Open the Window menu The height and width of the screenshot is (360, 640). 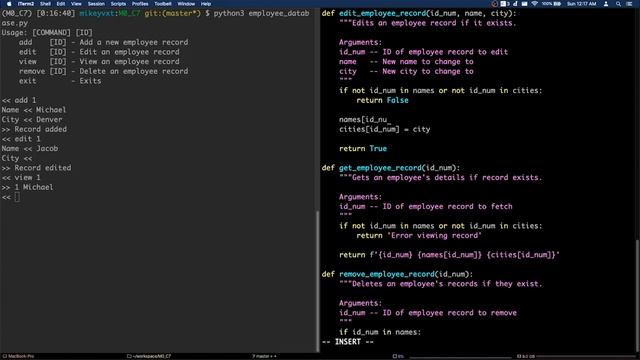click(186, 4)
